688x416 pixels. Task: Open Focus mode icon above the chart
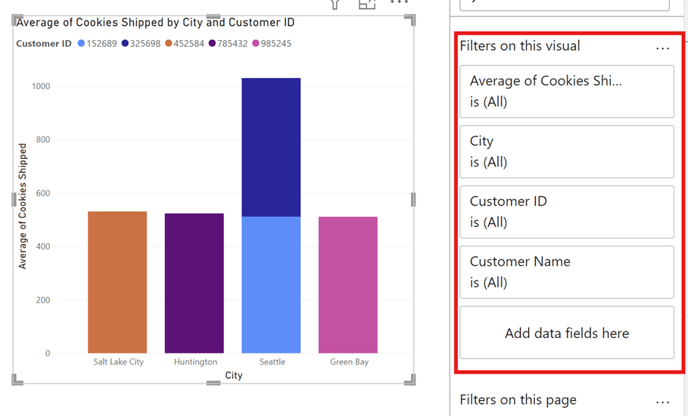coord(367,4)
